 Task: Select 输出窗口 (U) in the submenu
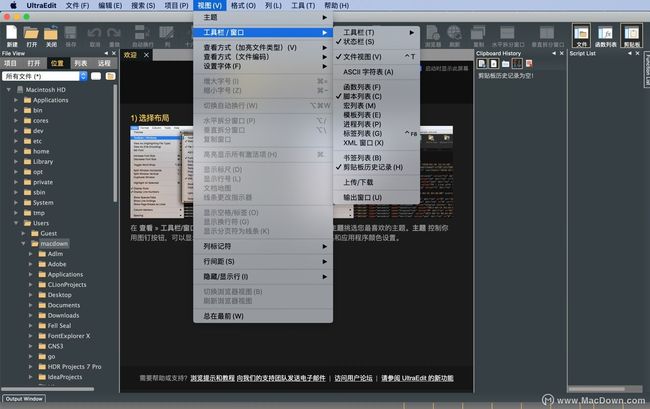tap(376, 198)
